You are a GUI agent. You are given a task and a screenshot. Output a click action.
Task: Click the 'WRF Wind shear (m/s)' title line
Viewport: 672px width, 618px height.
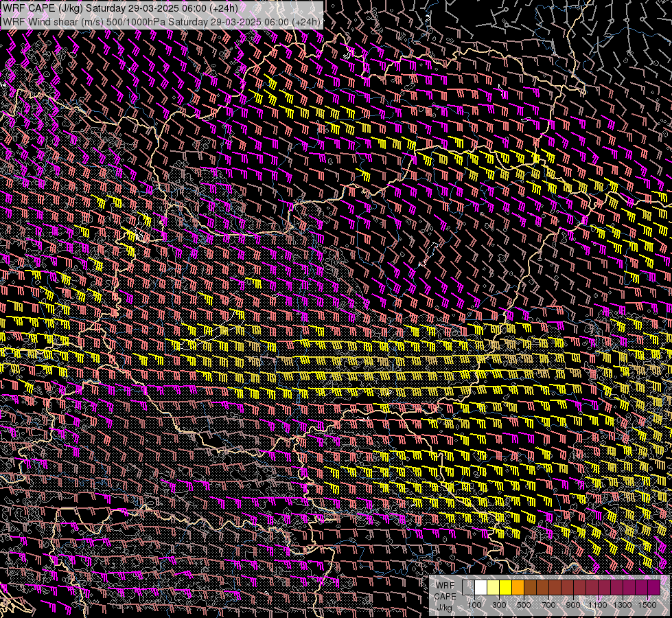click(x=161, y=22)
